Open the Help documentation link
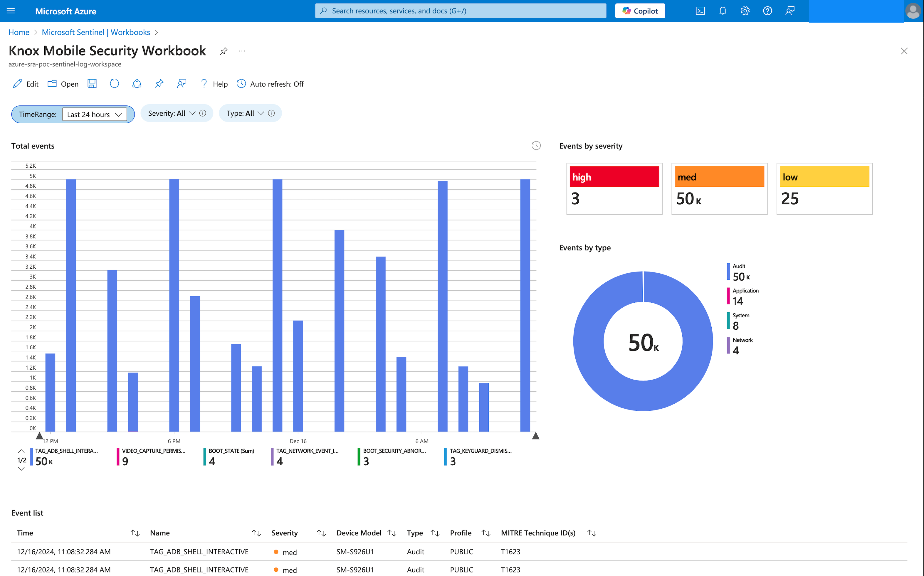The width and height of the screenshot is (924, 576). (x=214, y=83)
